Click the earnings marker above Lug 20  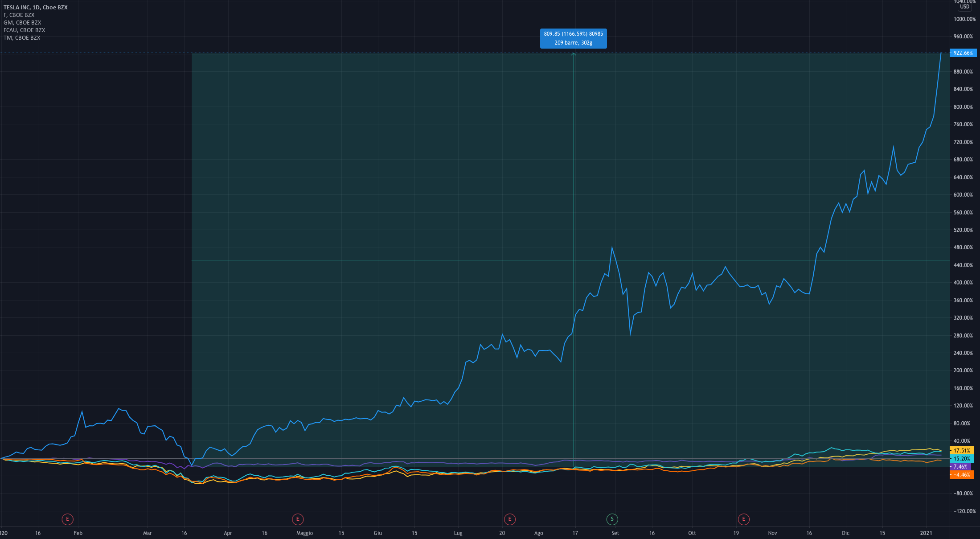click(x=510, y=519)
